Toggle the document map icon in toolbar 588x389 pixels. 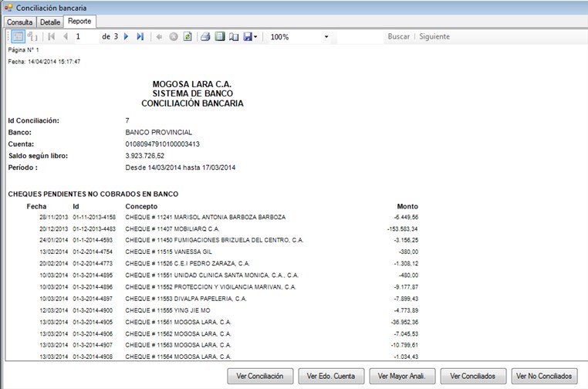tap(18, 37)
